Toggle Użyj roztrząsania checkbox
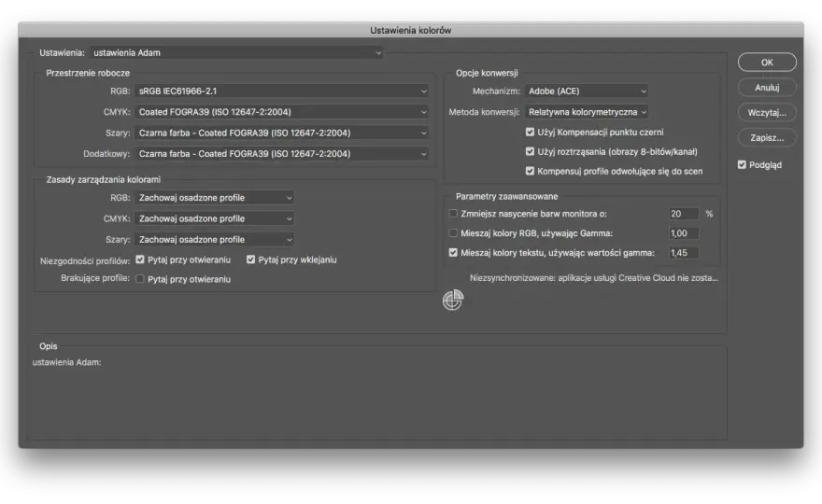 pyautogui.click(x=530, y=151)
